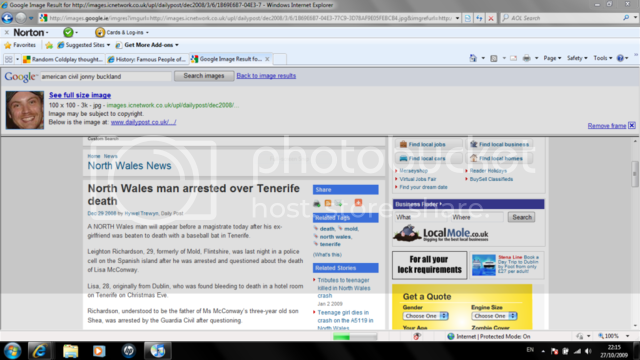Image resolution: width=640 pixels, height=360 pixels.
Task: Open Suggested Sites dropdown
Action: (84, 45)
